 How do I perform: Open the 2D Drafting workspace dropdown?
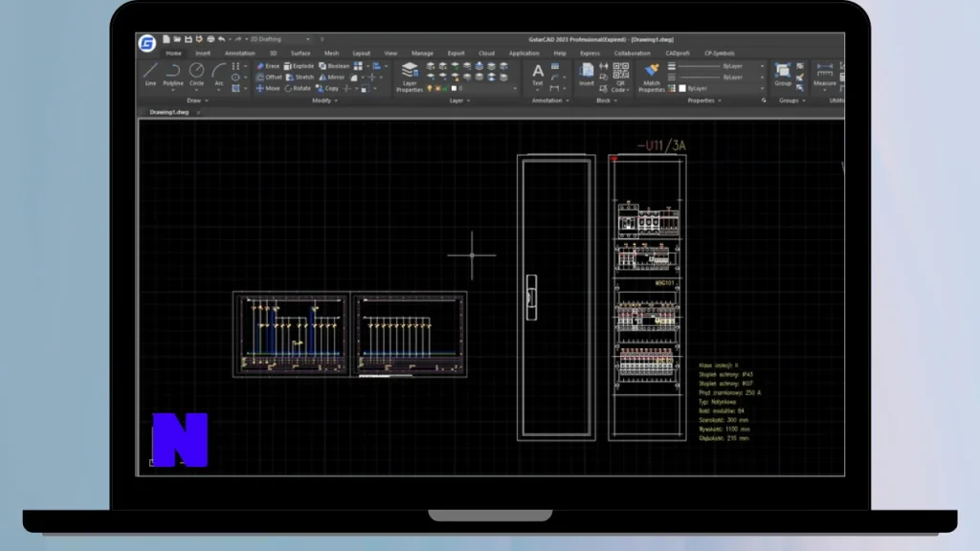point(279,38)
